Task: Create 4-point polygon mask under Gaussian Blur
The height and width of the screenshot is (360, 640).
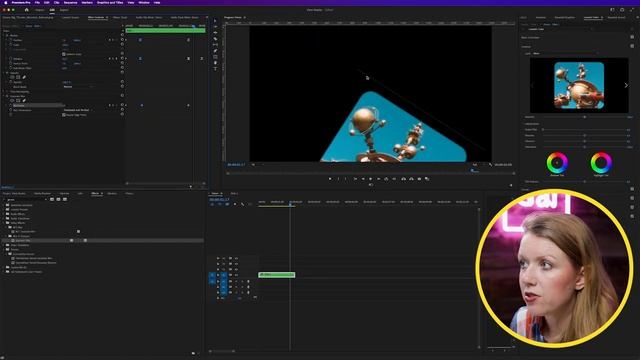Action: point(18,100)
